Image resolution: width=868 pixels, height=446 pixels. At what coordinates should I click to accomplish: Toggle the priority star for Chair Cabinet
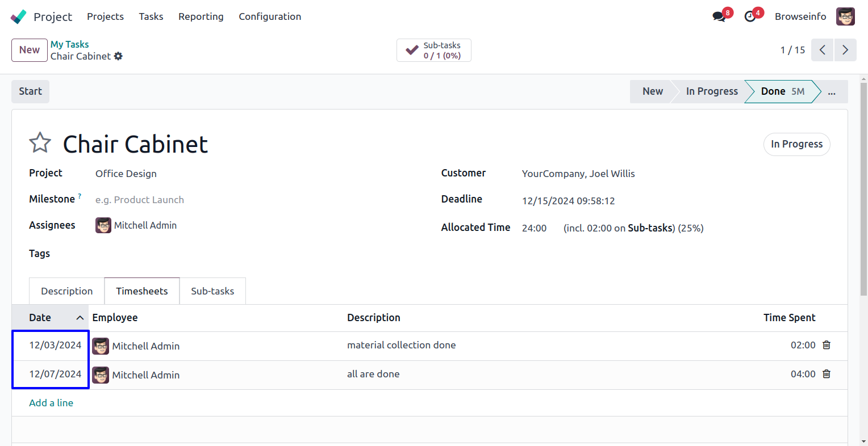[40, 143]
